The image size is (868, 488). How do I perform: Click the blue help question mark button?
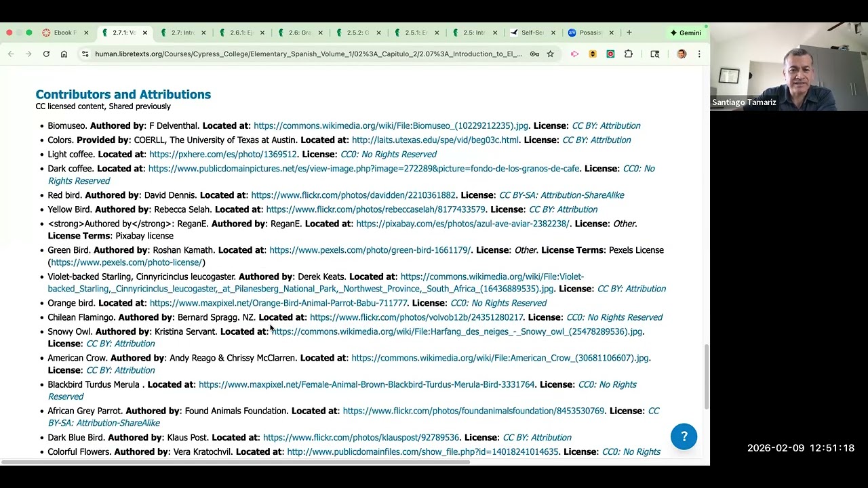click(x=684, y=436)
